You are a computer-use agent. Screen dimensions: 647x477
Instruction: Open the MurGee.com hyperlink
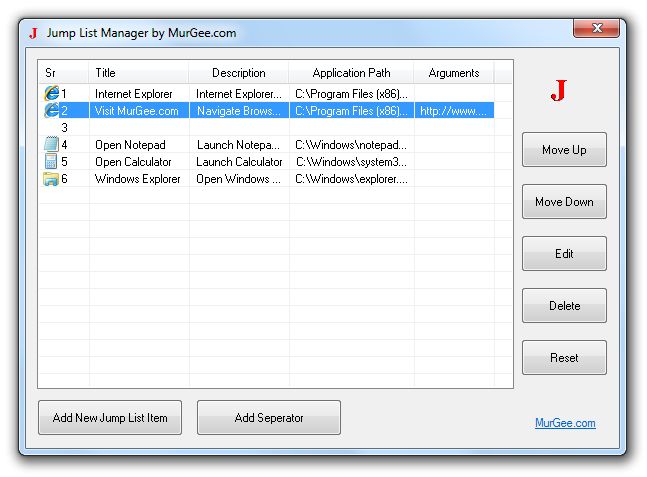coord(565,423)
